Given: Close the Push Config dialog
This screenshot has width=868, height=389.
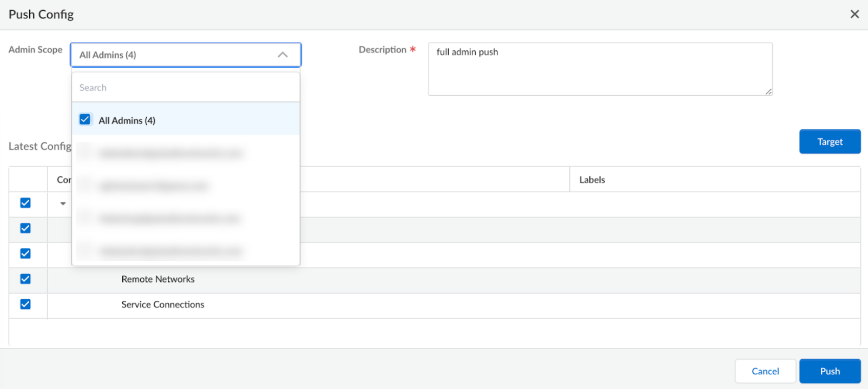Looking at the screenshot, I should (x=854, y=14).
